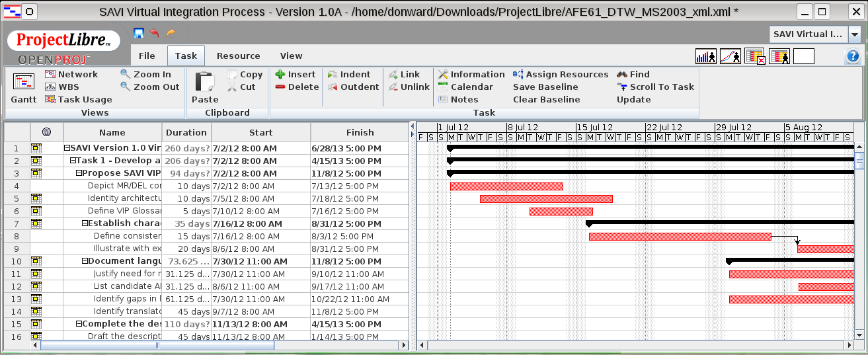Switch to Network view
Image resolution: width=868 pixels, height=355 pixels.
click(x=71, y=75)
